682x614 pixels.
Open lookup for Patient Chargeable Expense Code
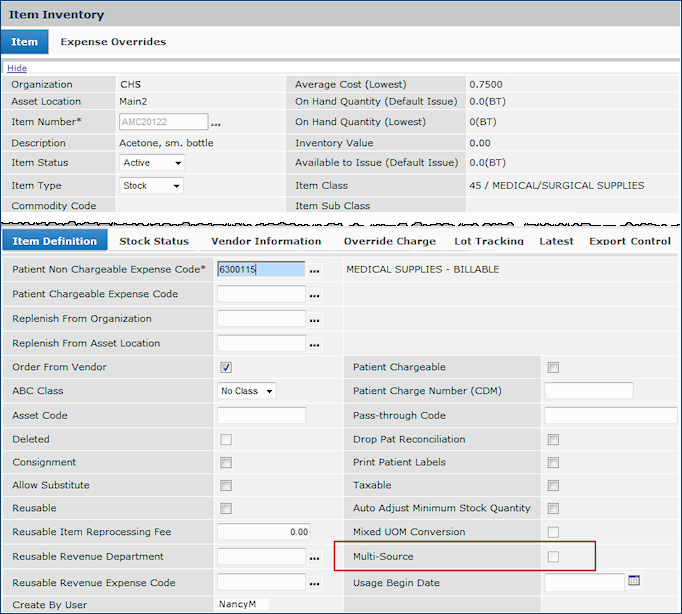click(315, 295)
